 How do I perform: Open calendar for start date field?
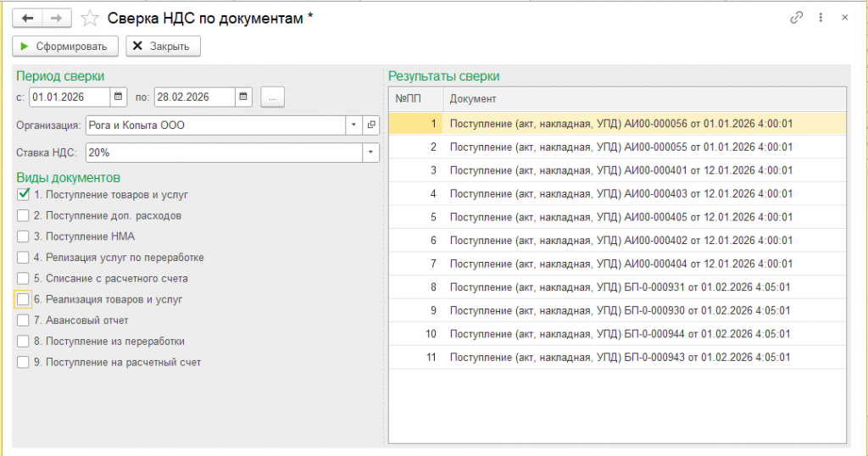119,97
